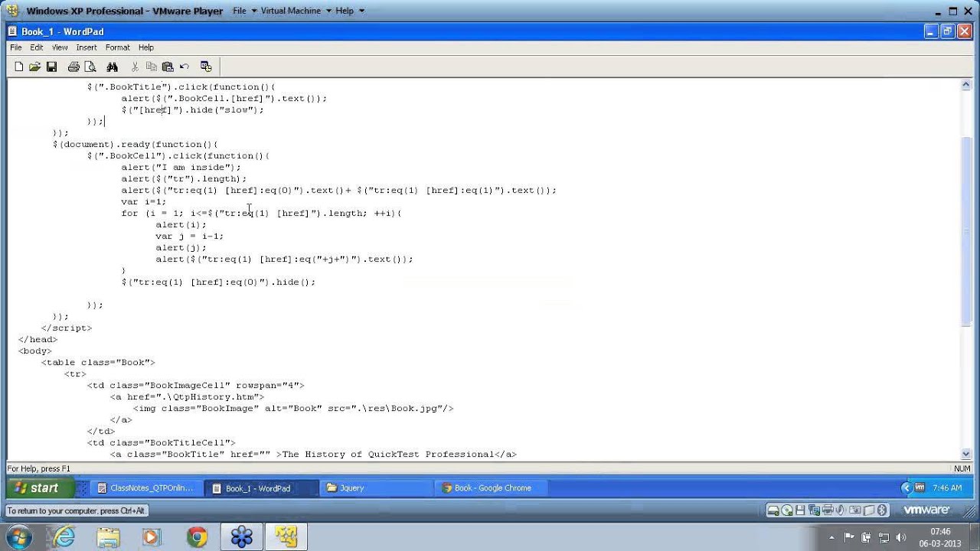Open the WordPad Help menu

[146, 47]
